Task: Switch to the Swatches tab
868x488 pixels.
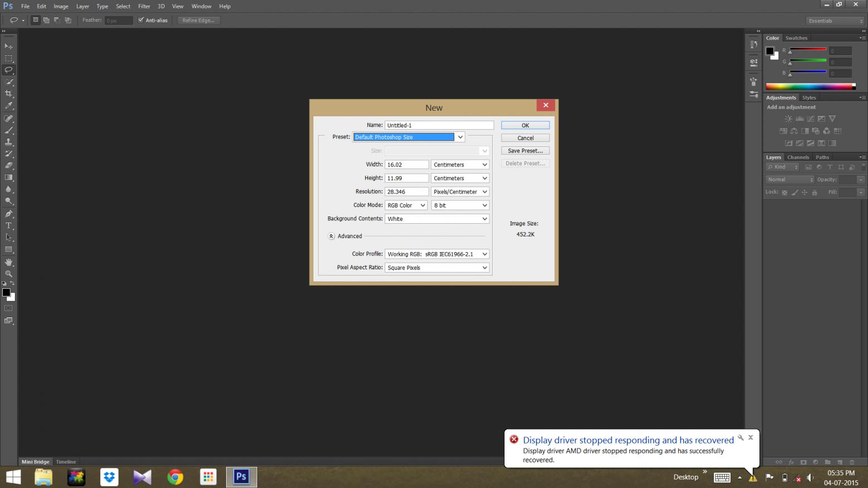Action: pyautogui.click(x=796, y=38)
